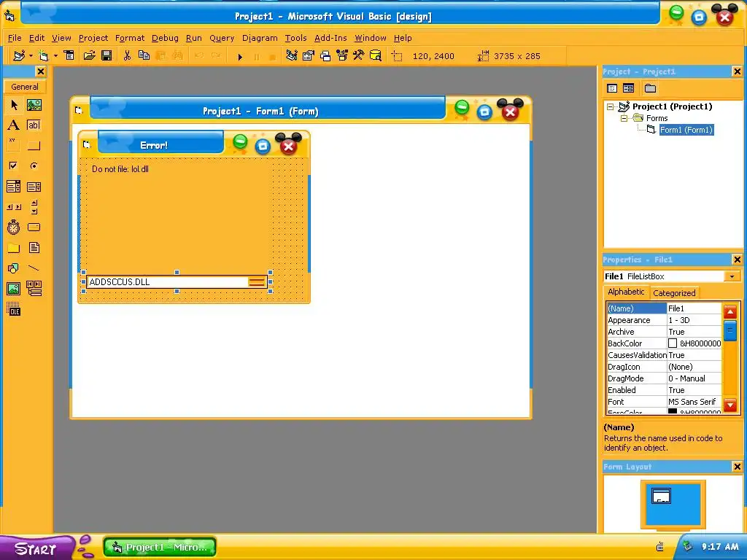Select the Image tool in the toolbox

coord(14,289)
